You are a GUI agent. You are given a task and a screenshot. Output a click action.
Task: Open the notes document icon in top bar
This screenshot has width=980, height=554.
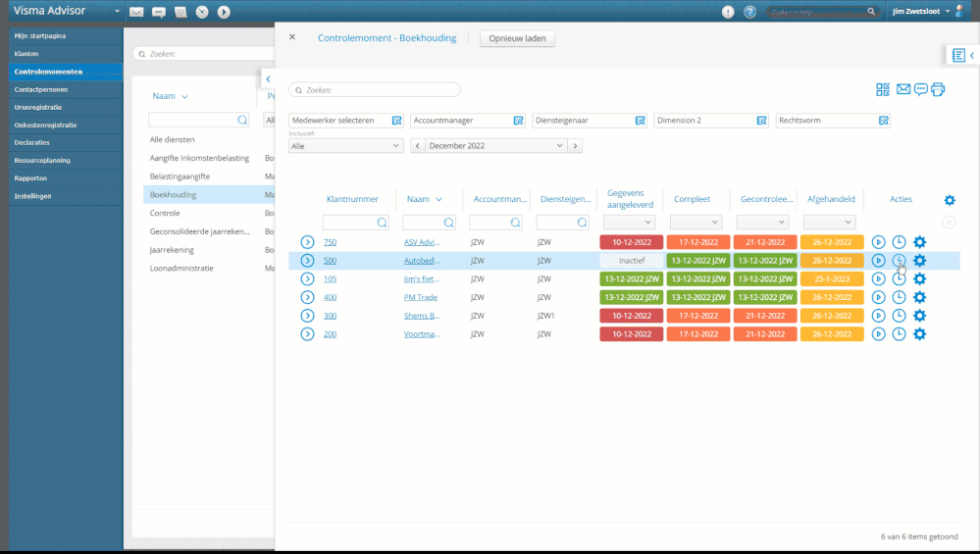[x=181, y=12]
